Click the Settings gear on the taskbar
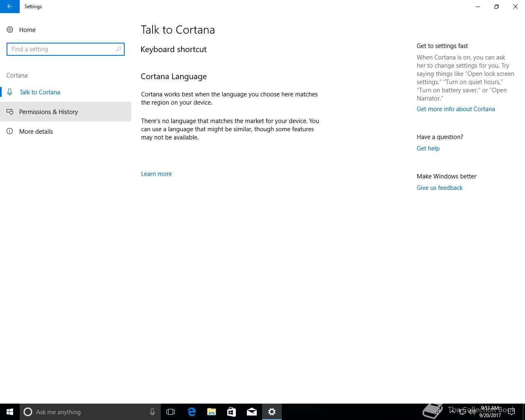This screenshot has height=420, width=525. tap(272, 412)
